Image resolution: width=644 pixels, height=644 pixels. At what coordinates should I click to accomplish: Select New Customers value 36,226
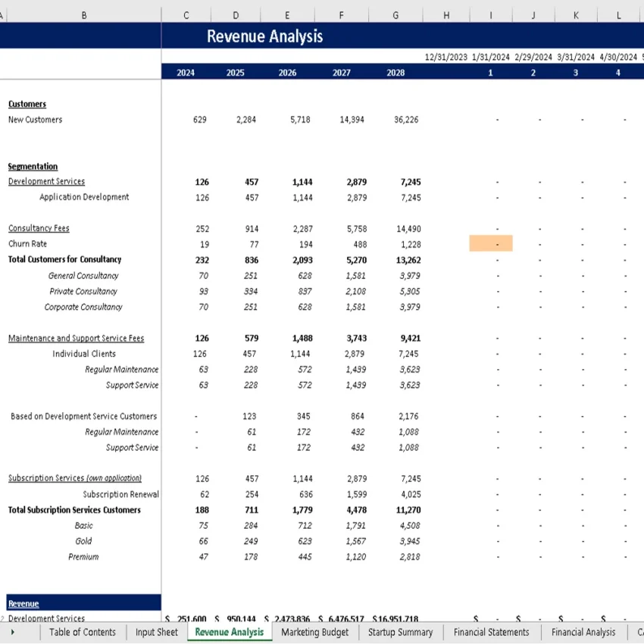406,120
